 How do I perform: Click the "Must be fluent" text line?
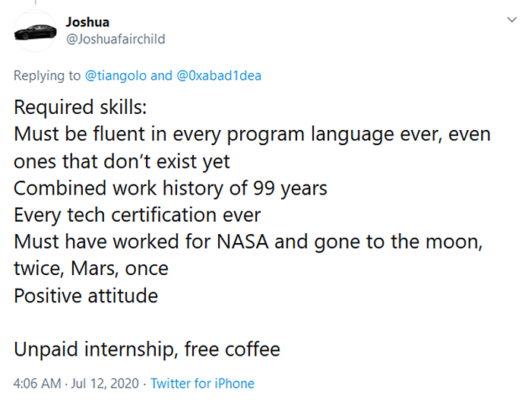[x=252, y=135]
